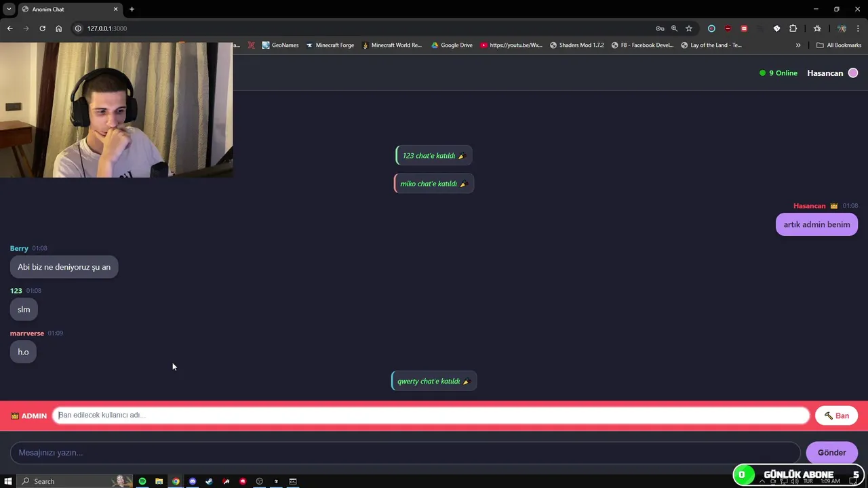Click the "miko chat'e katıldı" notification
The height and width of the screenshot is (488, 868).
click(434, 184)
